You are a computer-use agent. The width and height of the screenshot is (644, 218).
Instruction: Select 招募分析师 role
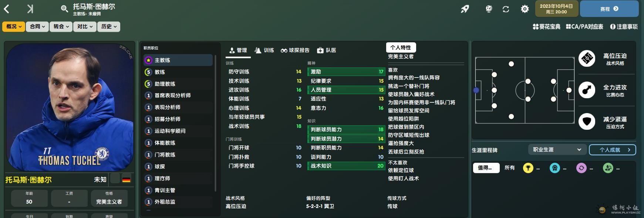(x=178, y=119)
